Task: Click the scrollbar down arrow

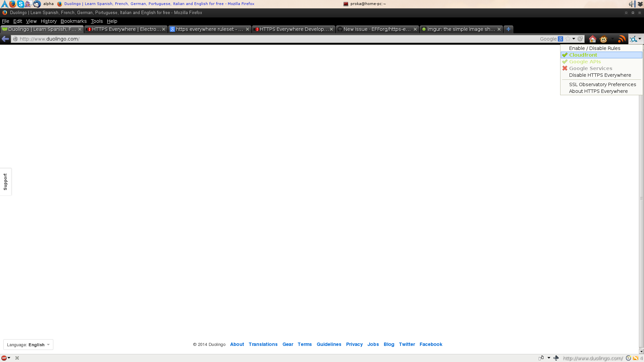Action: coord(641,351)
